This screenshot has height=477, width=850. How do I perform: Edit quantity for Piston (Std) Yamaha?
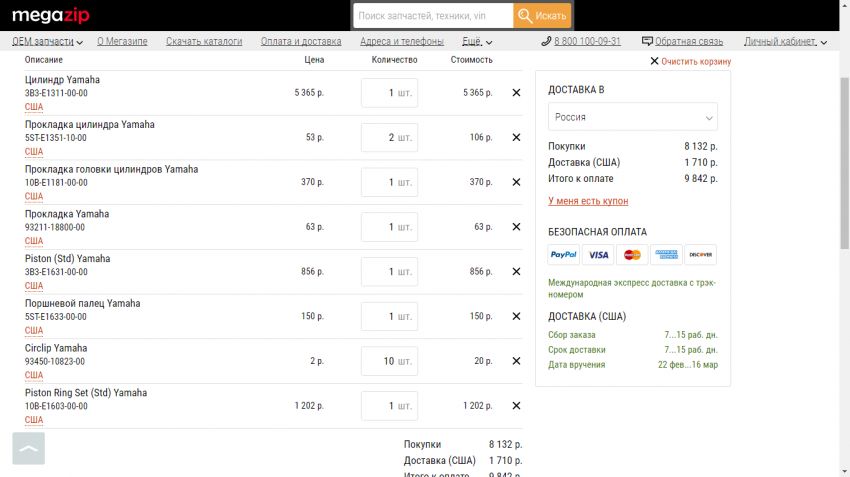point(389,272)
